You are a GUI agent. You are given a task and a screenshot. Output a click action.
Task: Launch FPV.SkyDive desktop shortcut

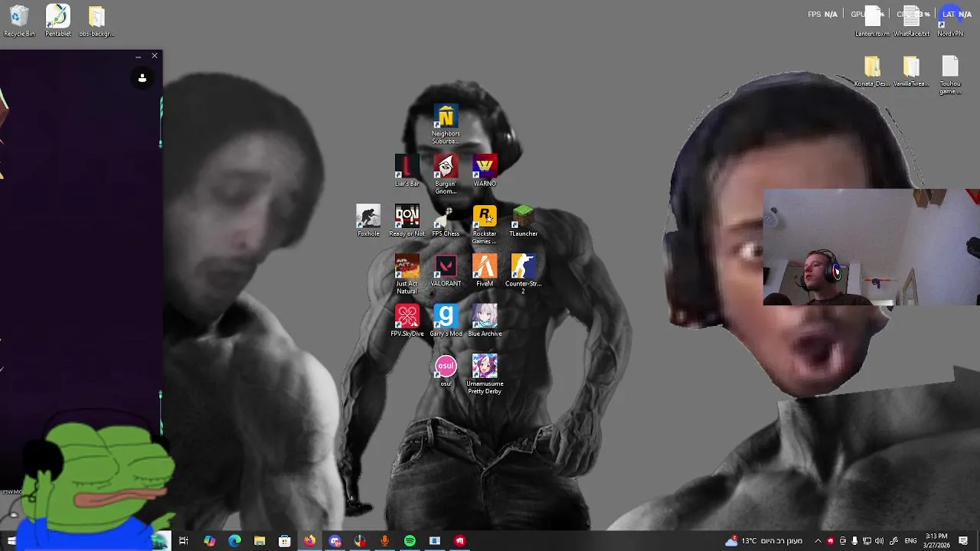tap(407, 321)
